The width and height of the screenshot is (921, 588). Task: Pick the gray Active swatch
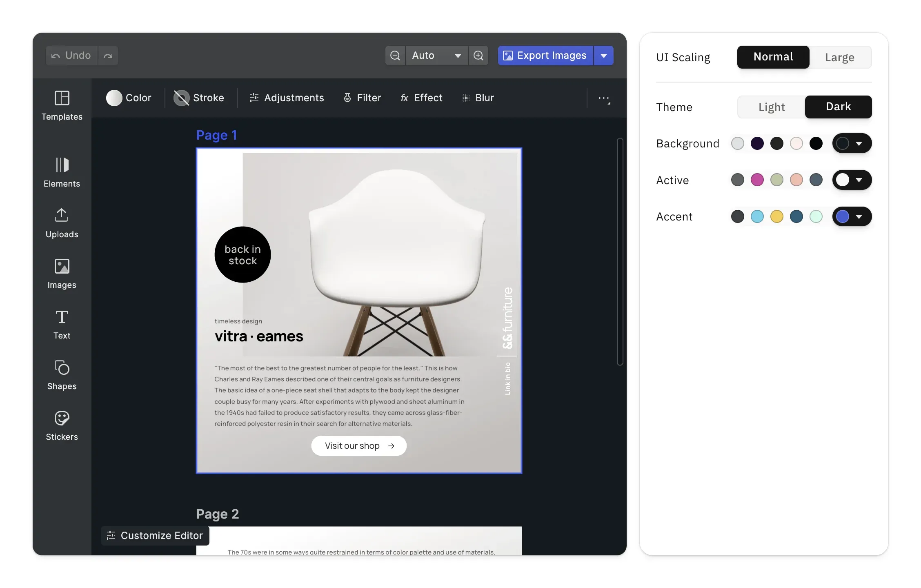(738, 180)
